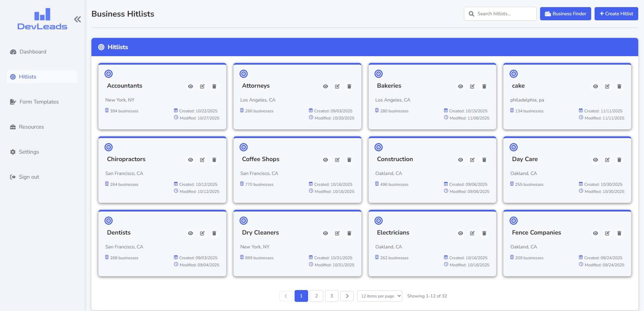This screenshot has width=644, height=311.
Task: Delete the Dentists hitlist
Action: [214, 234]
